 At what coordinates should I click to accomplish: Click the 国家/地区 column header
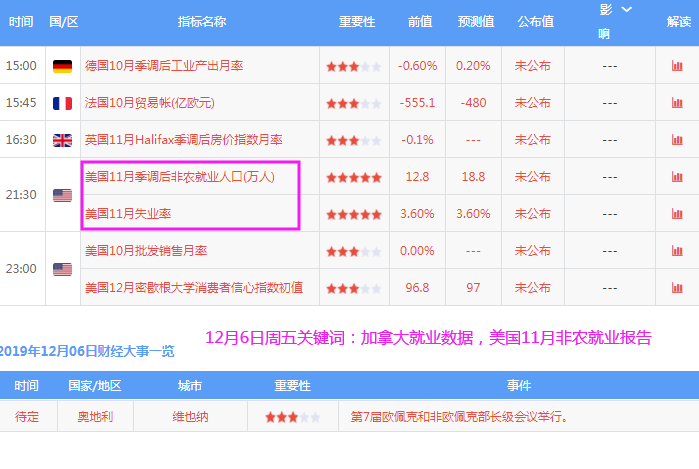(95, 386)
